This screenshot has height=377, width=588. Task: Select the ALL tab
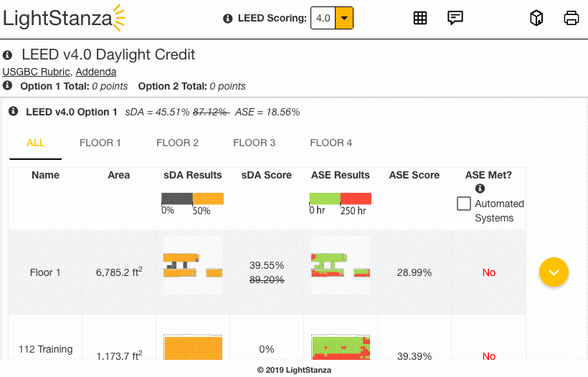[36, 143]
